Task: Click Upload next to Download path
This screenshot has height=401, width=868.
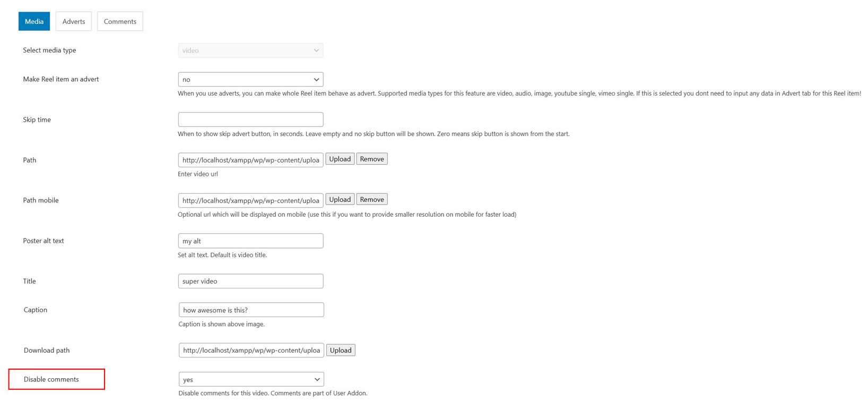Action: (341, 350)
